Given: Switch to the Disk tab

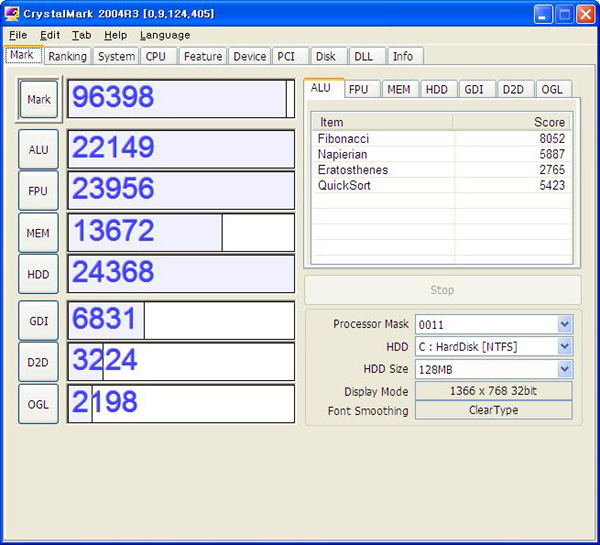Looking at the screenshot, I should click(x=329, y=56).
